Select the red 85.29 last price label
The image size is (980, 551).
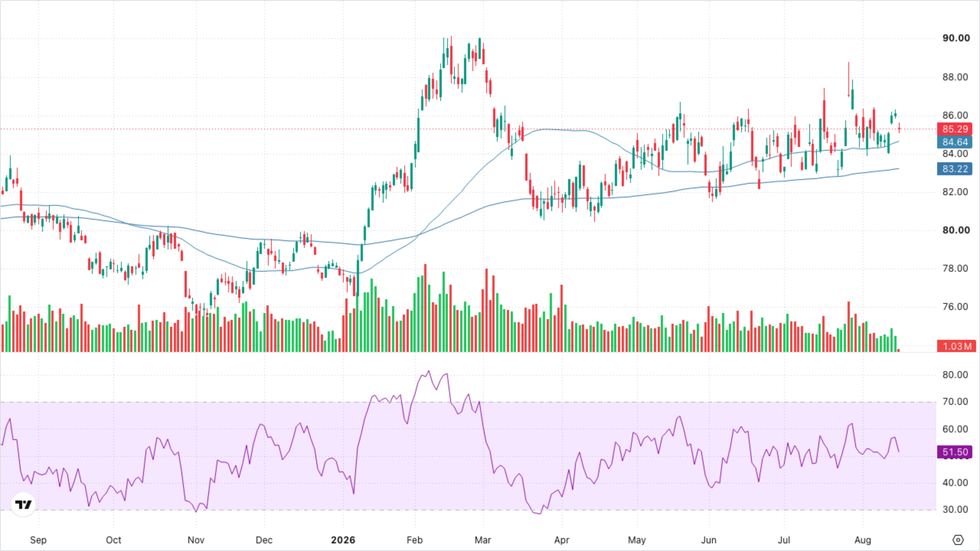955,129
